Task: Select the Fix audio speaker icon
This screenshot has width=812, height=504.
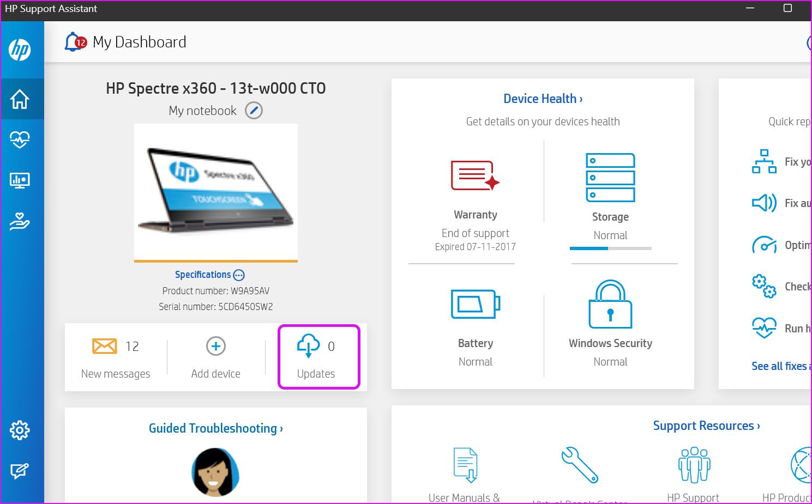Action: point(765,203)
